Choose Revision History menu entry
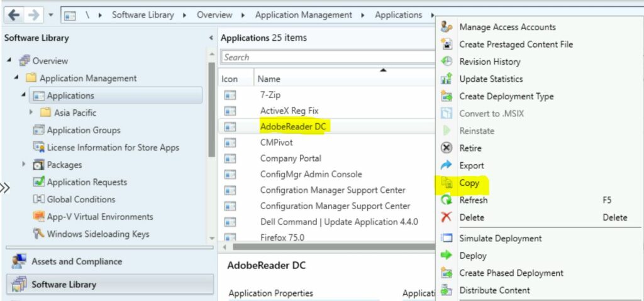This screenshot has height=301, width=644. click(x=489, y=62)
